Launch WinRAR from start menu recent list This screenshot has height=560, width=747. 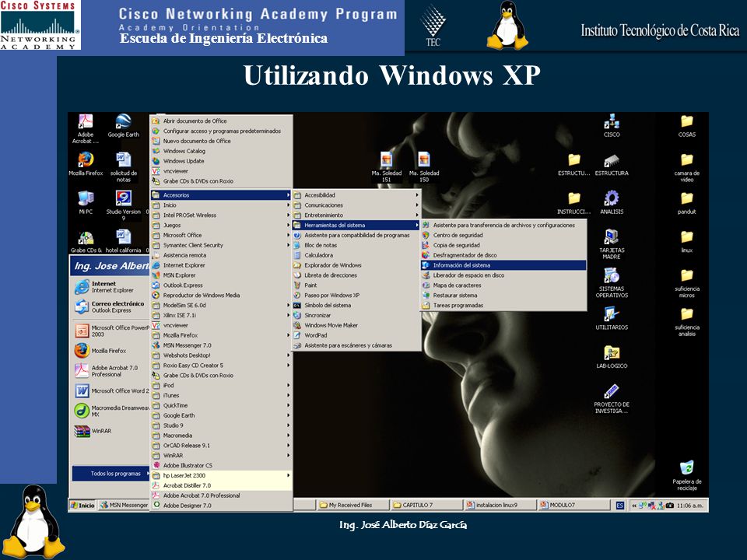tap(110, 431)
